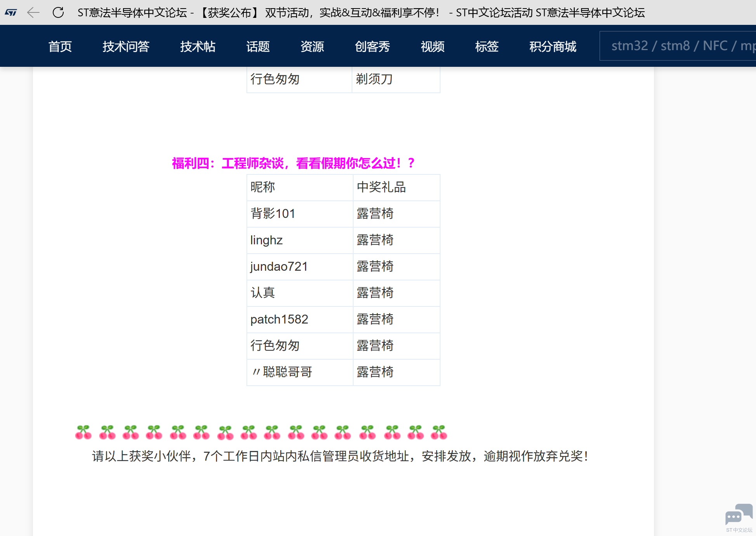Select the 背影101 nickname cell

(300, 214)
